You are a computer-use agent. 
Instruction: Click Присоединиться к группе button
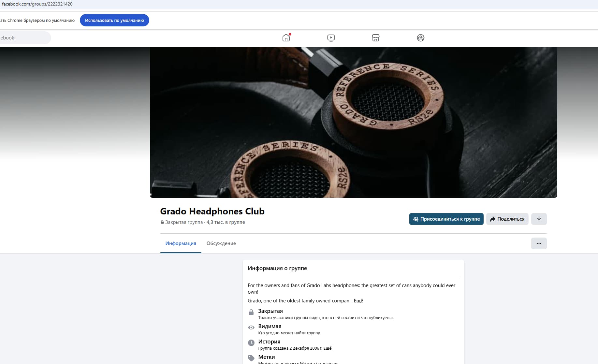(x=446, y=219)
